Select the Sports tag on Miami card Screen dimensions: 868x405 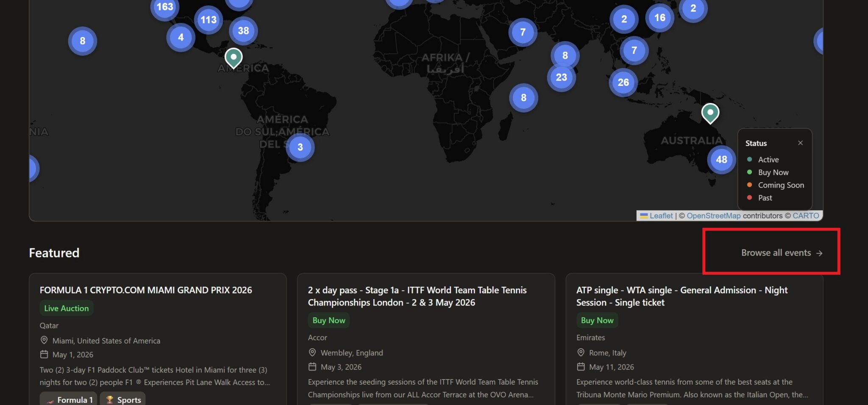(123, 399)
